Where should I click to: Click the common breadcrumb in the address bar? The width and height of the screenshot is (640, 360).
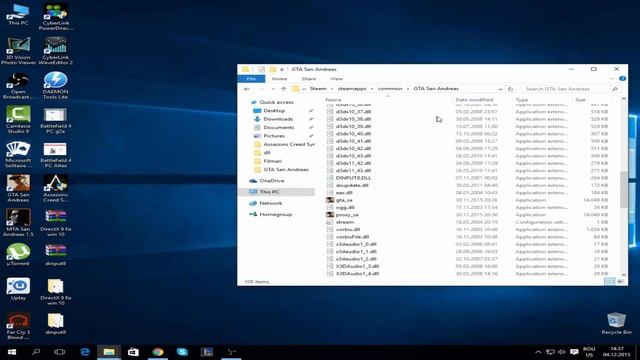click(390, 89)
